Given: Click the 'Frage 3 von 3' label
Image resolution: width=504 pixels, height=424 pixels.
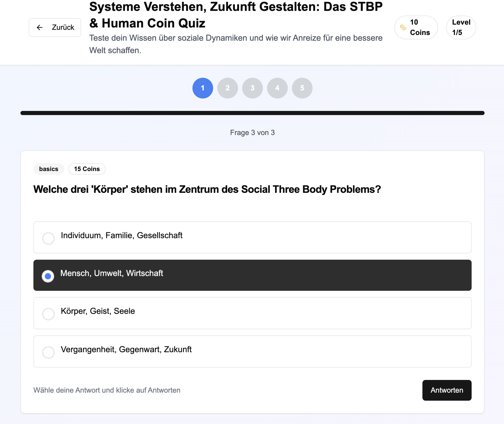Looking at the screenshot, I should tap(253, 133).
